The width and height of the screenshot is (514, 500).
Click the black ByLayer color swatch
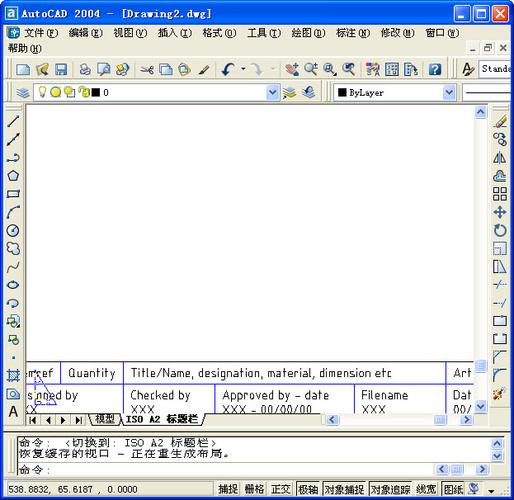342,92
